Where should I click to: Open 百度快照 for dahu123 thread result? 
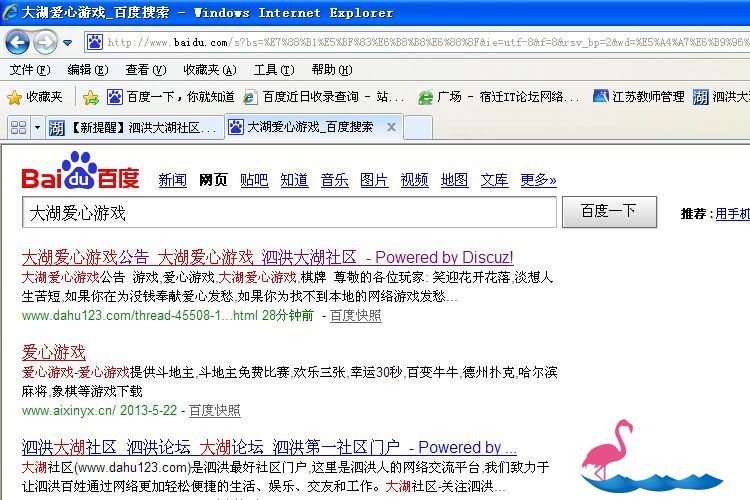tap(355, 316)
